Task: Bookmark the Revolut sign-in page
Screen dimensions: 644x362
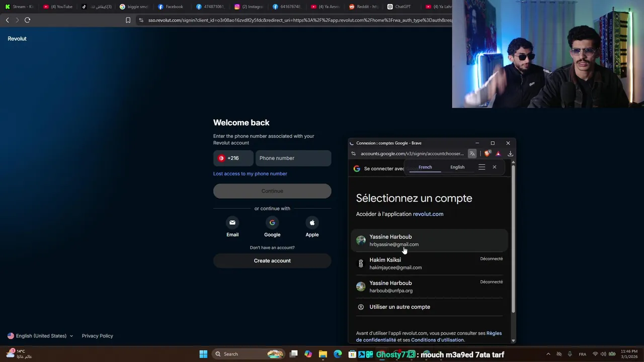Action: pyautogui.click(x=128, y=20)
